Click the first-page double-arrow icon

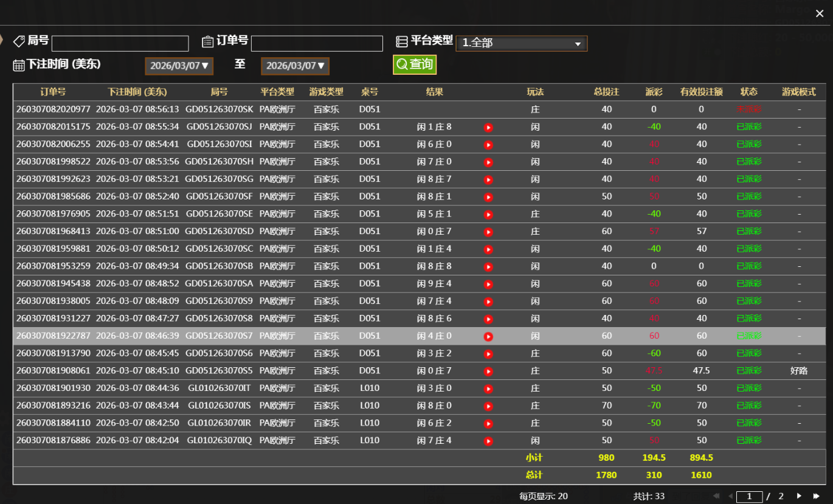(716, 495)
